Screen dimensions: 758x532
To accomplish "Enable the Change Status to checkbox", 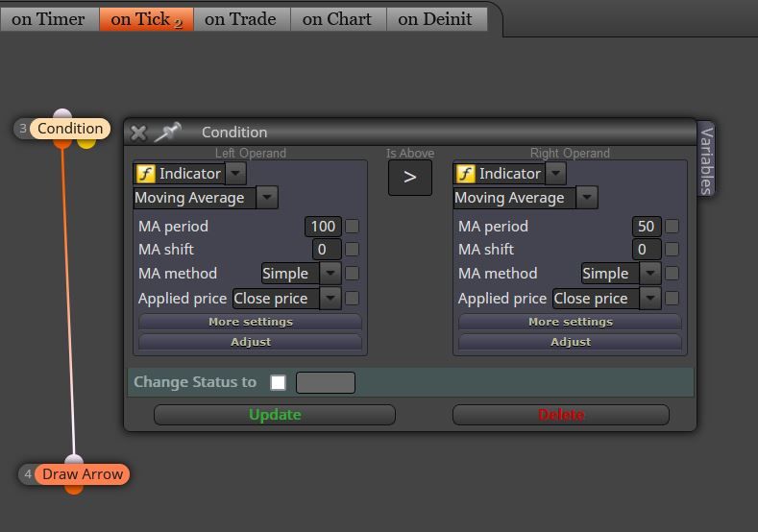I will (x=278, y=382).
